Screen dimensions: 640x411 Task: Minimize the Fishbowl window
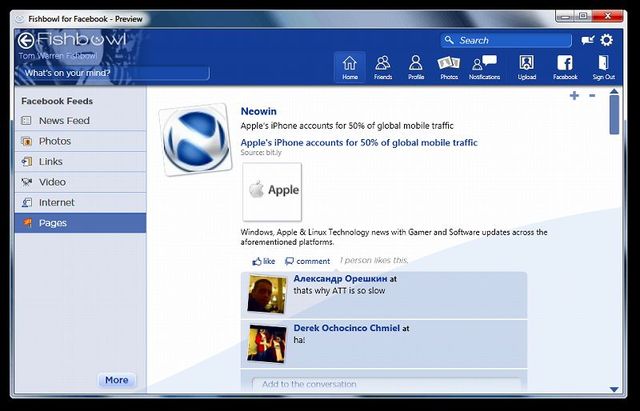coord(565,17)
